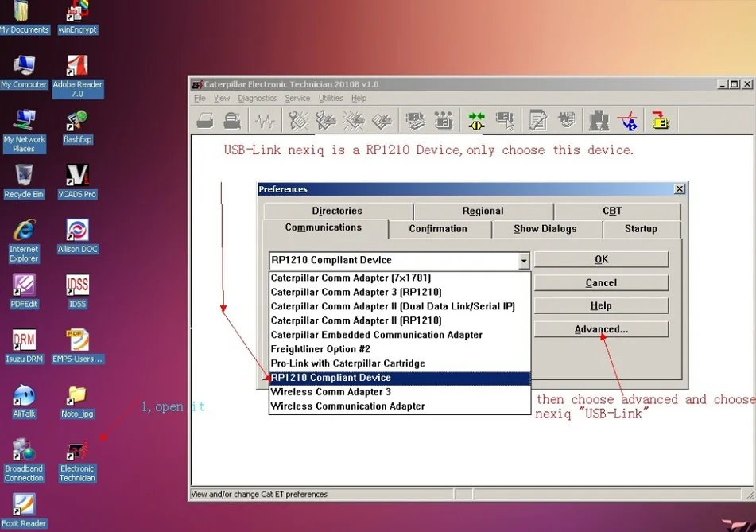This screenshot has width=756, height=532.
Task: Switch to the Directories tab
Action: coord(338,211)
